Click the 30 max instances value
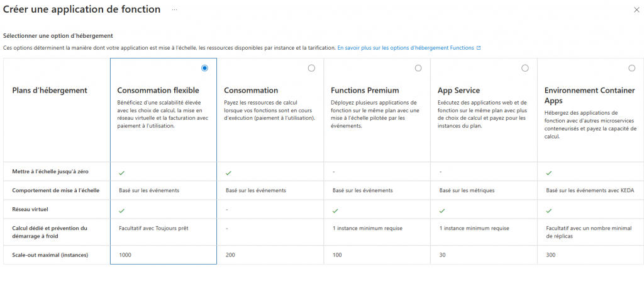 tap(442, 255)
